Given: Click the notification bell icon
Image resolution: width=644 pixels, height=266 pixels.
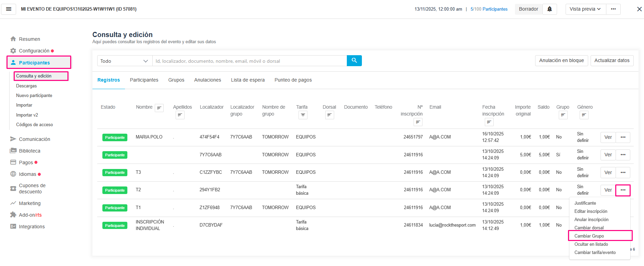Looking at the screenshot, I should pyautogui.click(x=550, y=9).
